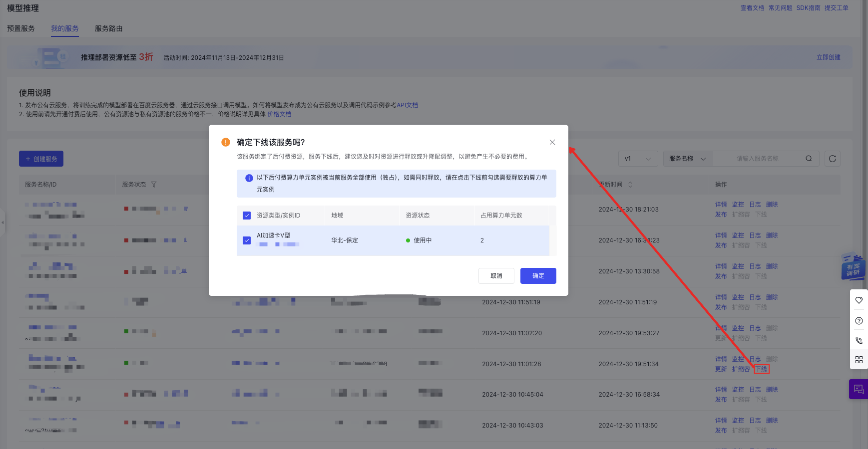Expand the collapsed left sidebar handle

coord(2,223)
